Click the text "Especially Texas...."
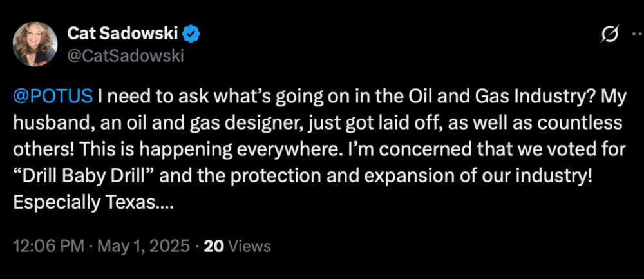644x279 pixels. (94, 202)
